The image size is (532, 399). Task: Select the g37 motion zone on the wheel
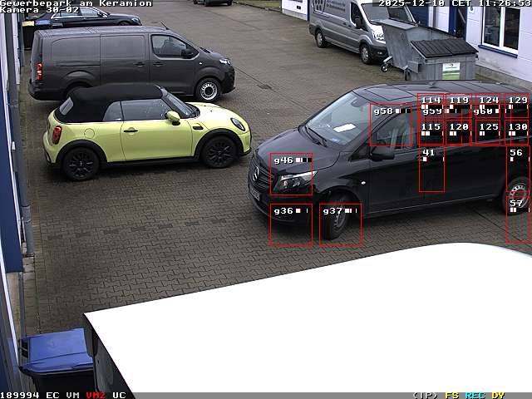[x=341, y=224]
